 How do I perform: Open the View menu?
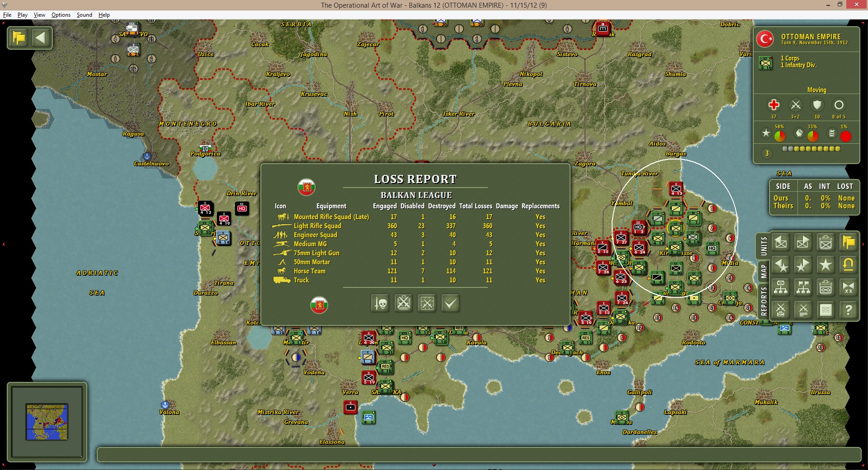pos(39,15)
